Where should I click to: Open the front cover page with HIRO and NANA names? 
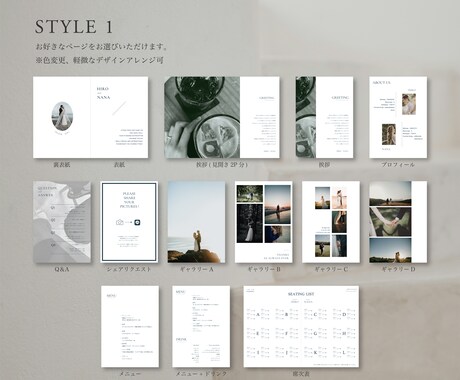coord(120,117)
